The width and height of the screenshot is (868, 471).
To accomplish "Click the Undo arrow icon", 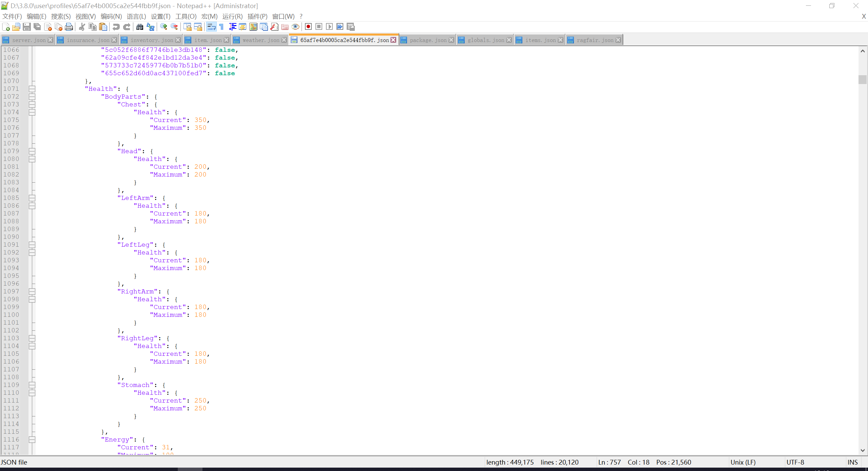I will [x=116, y=27].
